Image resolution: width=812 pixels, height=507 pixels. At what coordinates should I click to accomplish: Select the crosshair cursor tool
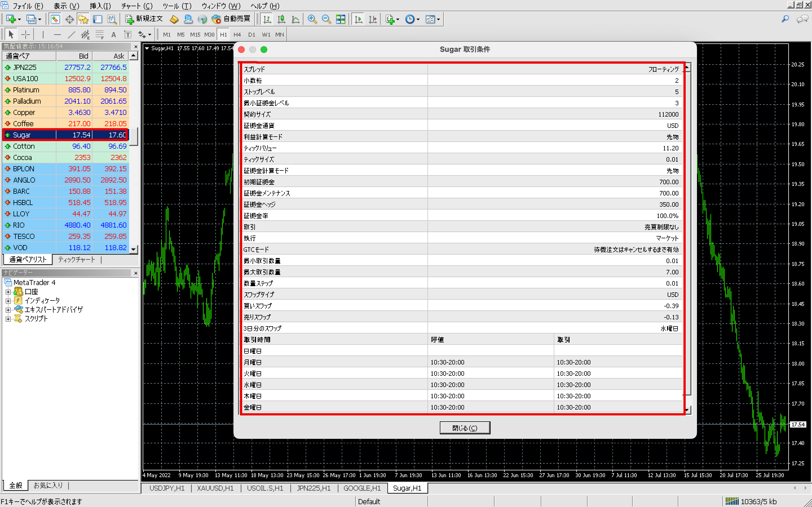tap(25, 35)
